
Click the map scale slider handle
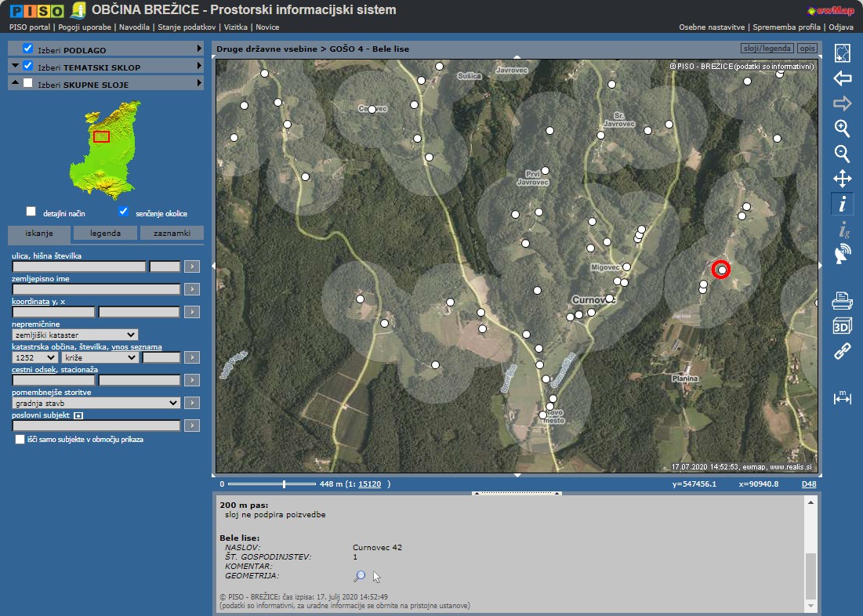click(x=284, y=484)
